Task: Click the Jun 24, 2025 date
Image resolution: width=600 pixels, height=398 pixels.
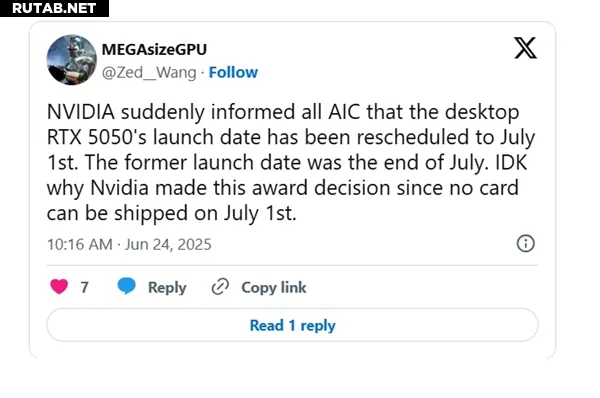Action: (x=168, y=244)
